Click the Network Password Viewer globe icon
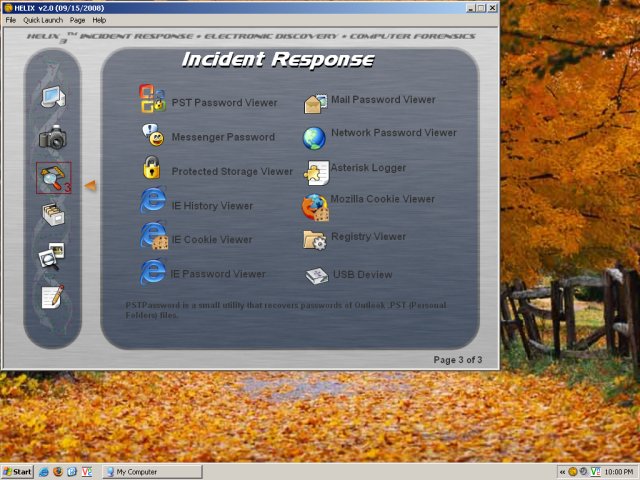Screen dimensions: 640x480 point(314,138)
